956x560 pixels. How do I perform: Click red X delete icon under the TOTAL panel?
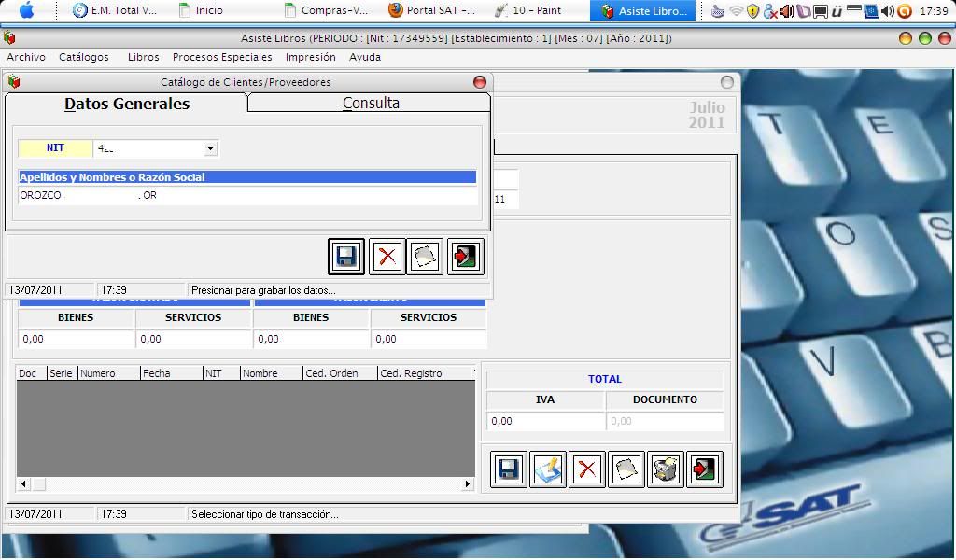(586, 469)
